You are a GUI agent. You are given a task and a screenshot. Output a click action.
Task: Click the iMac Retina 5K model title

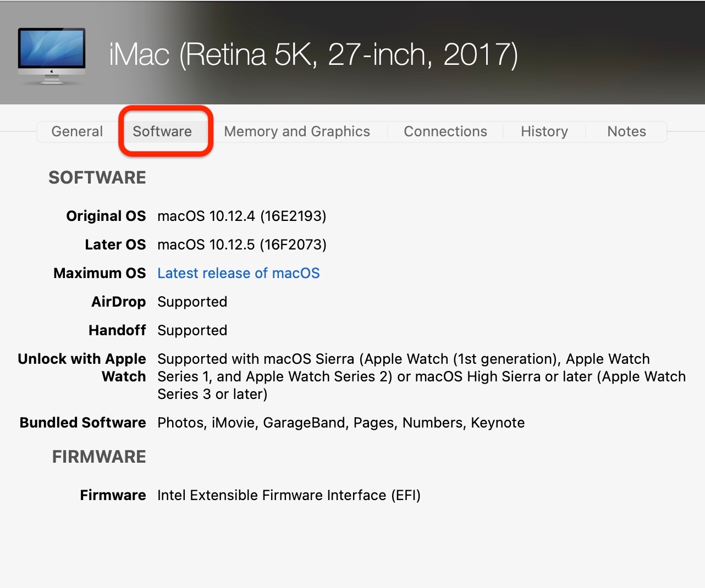tap(313, 54)
